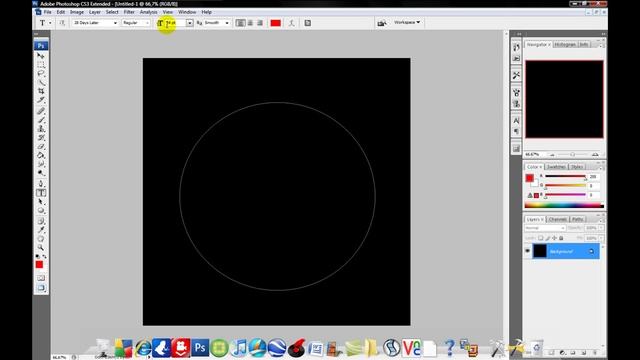Click the color spectrum ramp in Color panel
The image size is (640, 360).
(x=564, y=205)
